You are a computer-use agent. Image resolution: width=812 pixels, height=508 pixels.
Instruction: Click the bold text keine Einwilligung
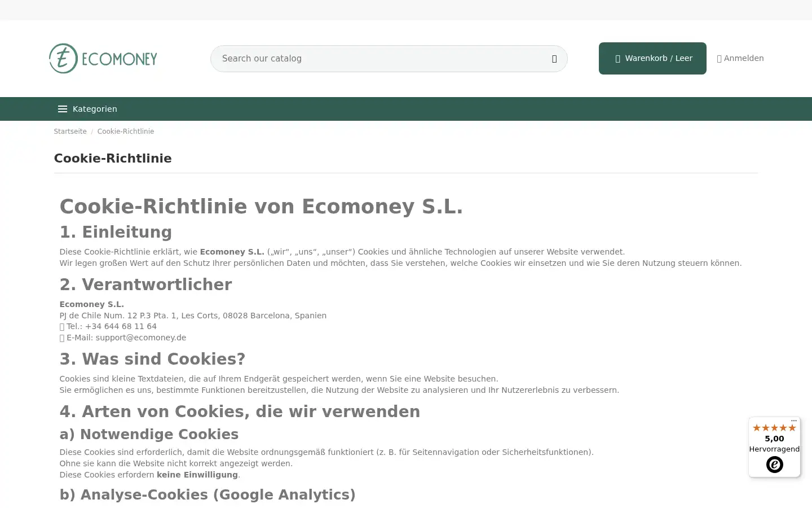197,475
